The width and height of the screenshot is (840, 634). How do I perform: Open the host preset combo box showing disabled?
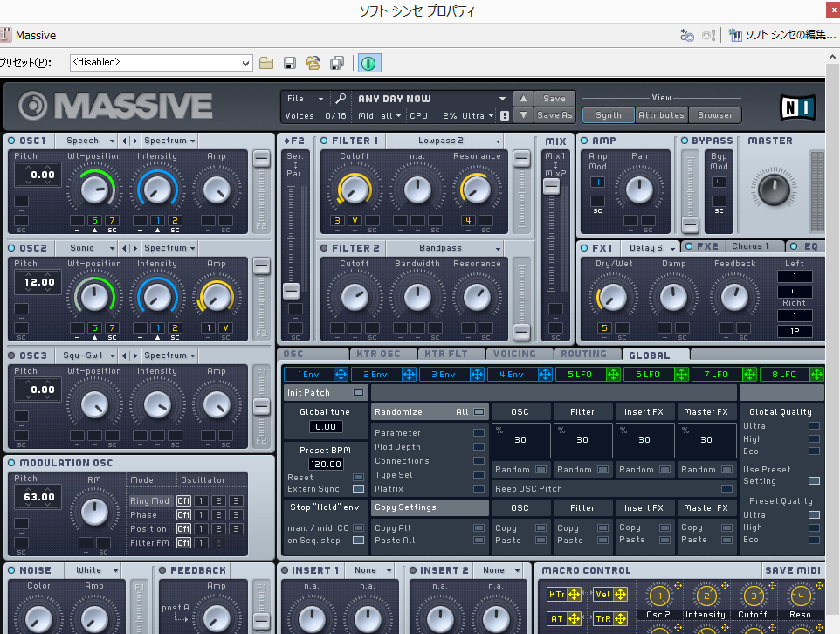click(161, 63)
